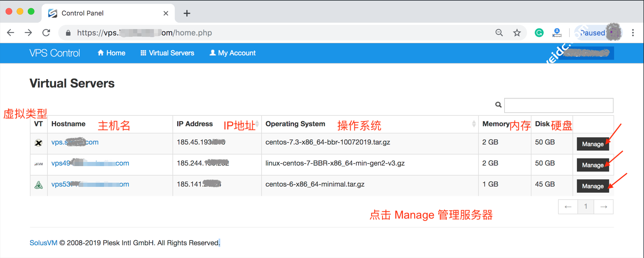Image resolution: width=644 pixels, height=258 pixels.
Task: Click the Xen virtualization icon in first row
Action: [39, 143]
